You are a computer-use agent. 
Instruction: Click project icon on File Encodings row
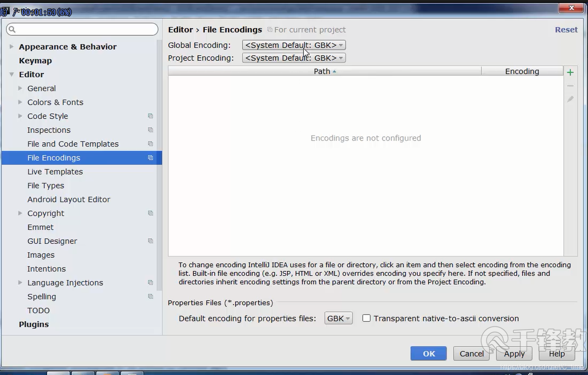tap(151, 158)
